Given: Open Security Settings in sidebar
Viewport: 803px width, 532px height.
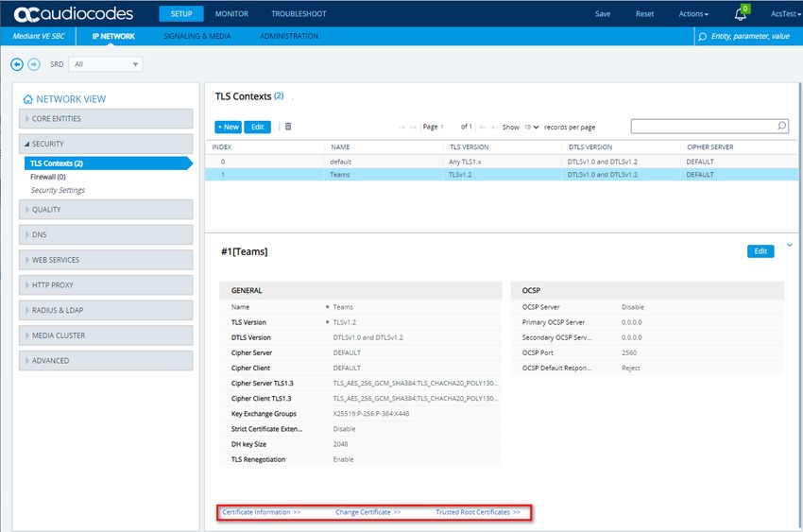Looking at the screenshot, I should 58,190.
